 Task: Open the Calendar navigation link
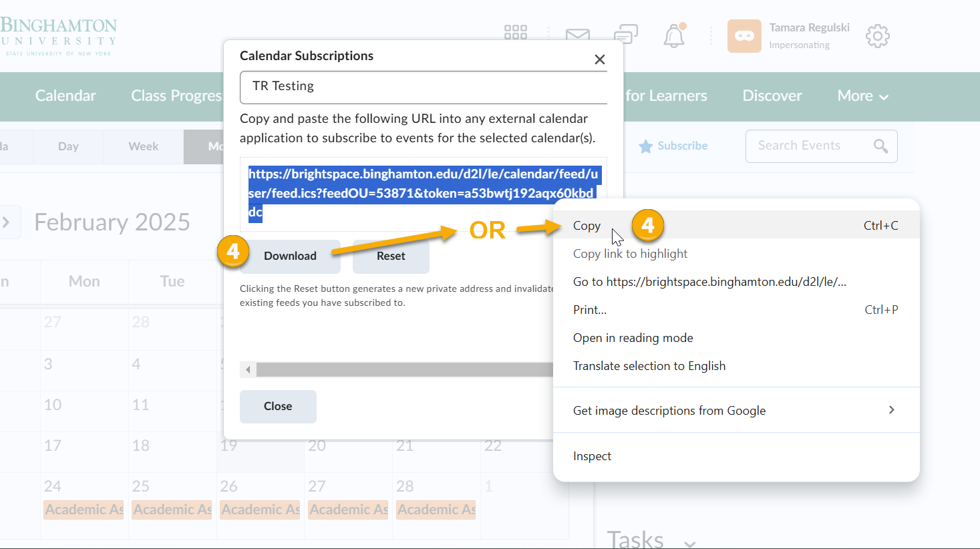[x=65, y=96]
